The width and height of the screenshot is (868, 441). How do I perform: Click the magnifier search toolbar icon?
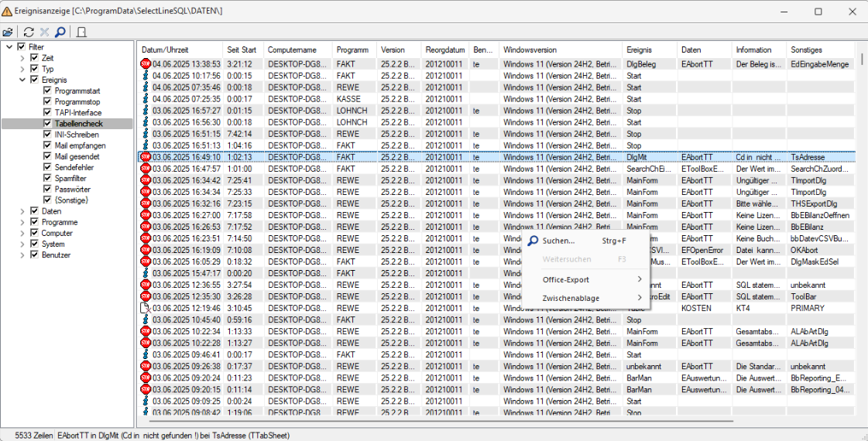pyautogui.click(x=60, y=32)
